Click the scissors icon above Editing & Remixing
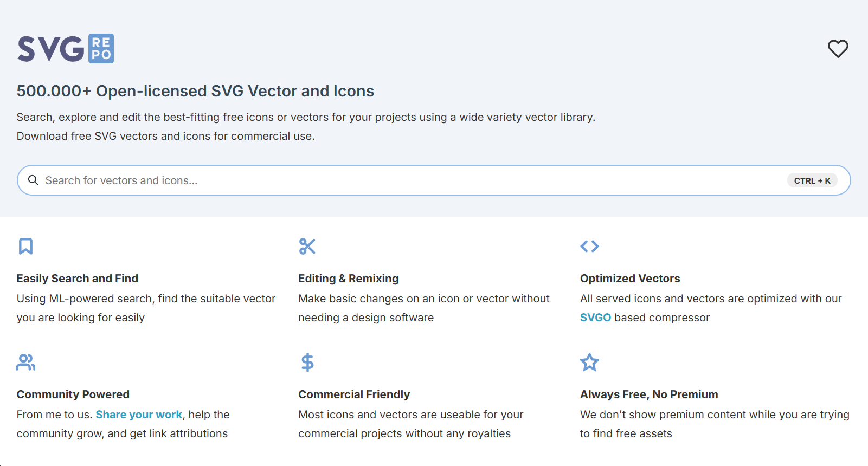868x466 pixels. (x=307, y=246)
